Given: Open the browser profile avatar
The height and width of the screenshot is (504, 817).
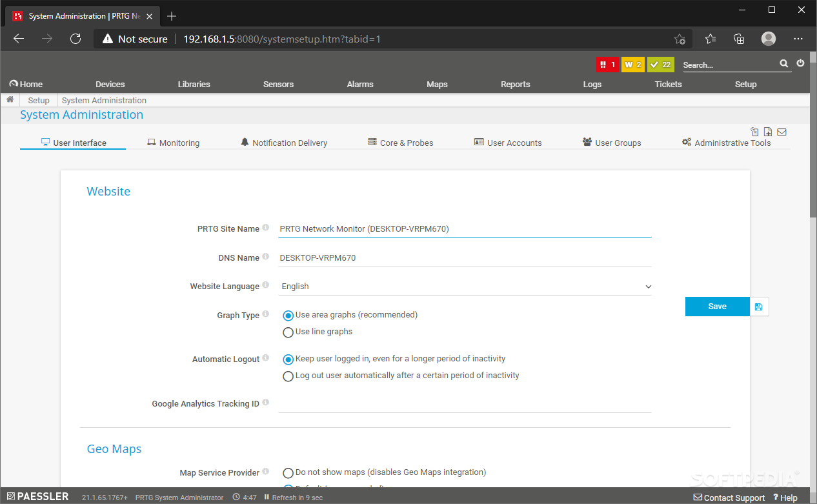Looking at the screenshot, I should click(769, 39).
